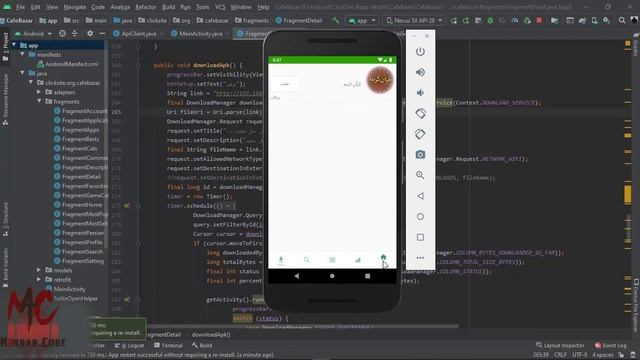
Task: Collapse the app module node
Action: [14, 45]
